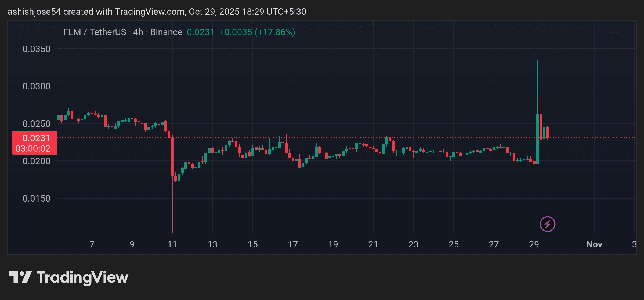The image size is (644, 300).
Task: Click the countdown timer 03:00:02 label
Action: pyautogui.click(x=33, y=149)
